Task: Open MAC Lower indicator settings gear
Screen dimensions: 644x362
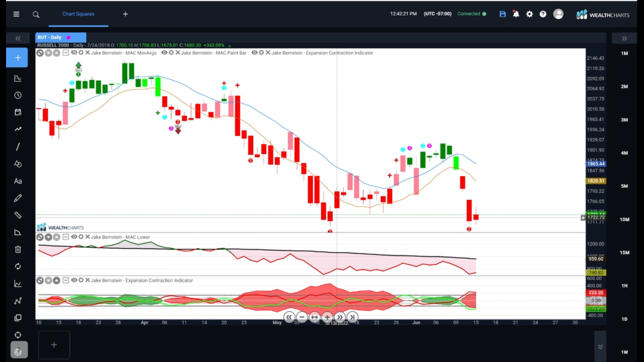Action: (81, 237)
